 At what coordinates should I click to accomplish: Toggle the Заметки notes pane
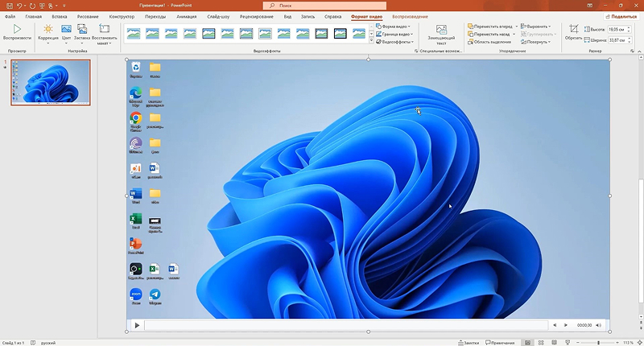(x=469, y=342)
